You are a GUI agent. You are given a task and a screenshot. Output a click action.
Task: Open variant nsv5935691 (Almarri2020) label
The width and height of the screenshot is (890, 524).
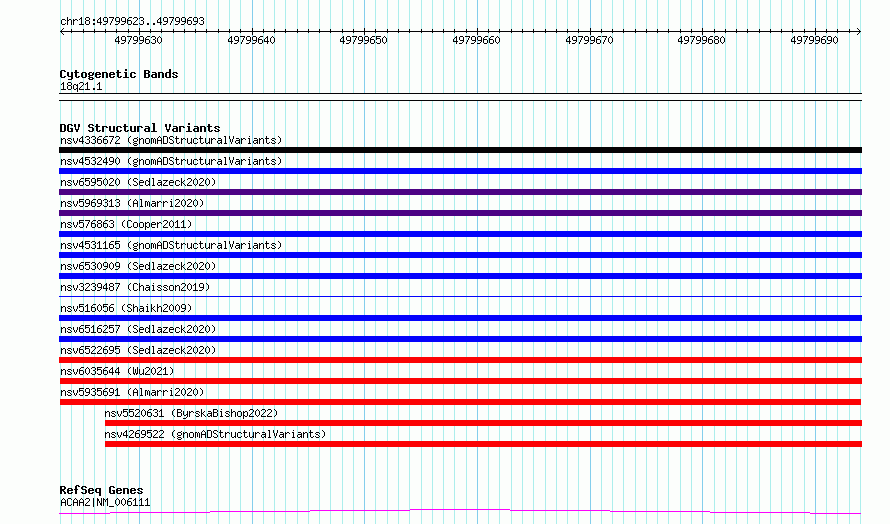132,392
